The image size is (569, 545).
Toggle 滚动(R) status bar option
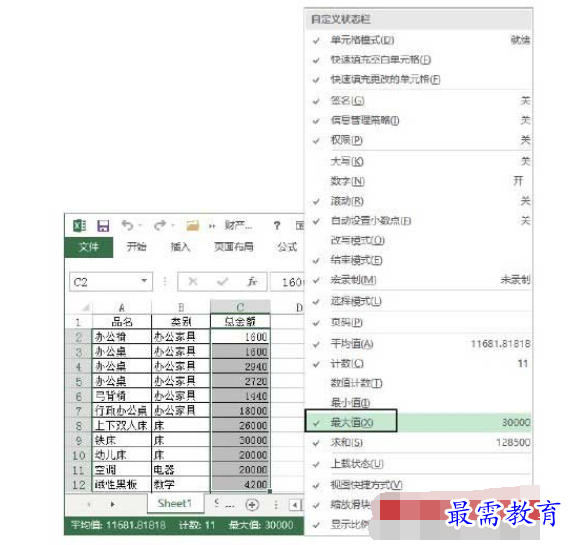[418, 201]
